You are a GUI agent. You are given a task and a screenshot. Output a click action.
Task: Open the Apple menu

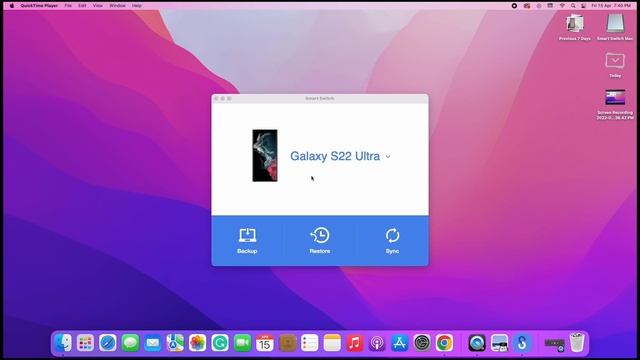click(12, 6)
